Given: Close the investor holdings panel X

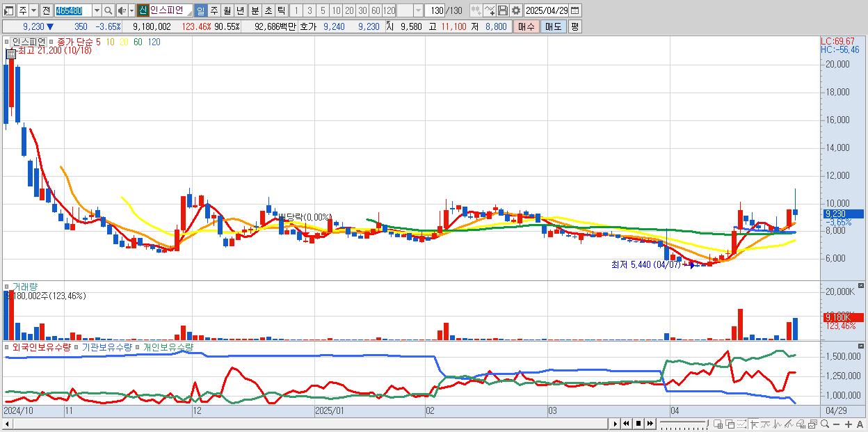Looking at the screenshot, I should coord(862,345).
